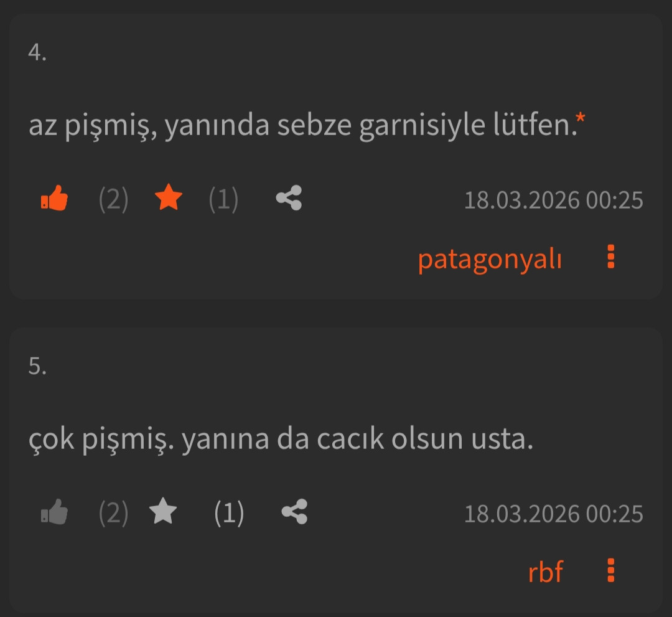
Task: Open the three-dot menu beside patagonyalı
Action: coord(610,257)
